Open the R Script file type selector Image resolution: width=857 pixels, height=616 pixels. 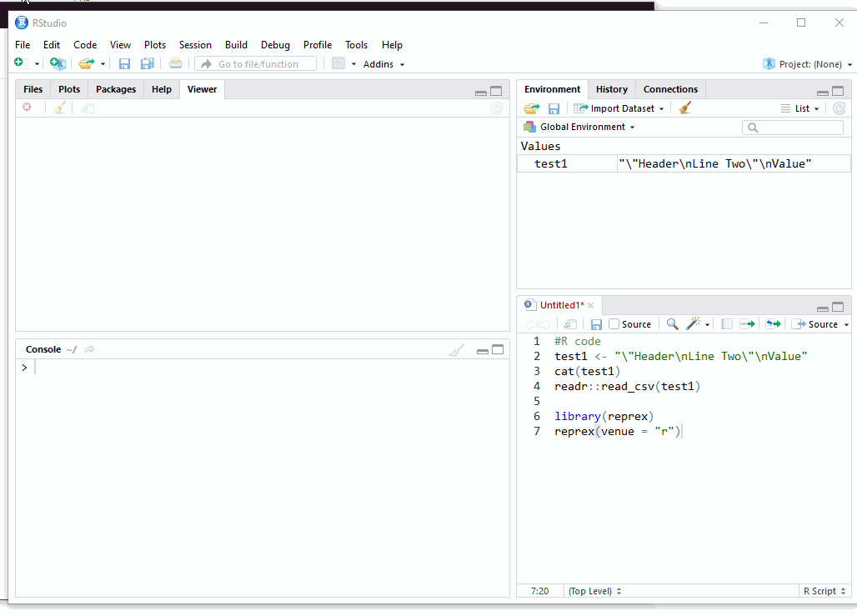pos(824,591)
